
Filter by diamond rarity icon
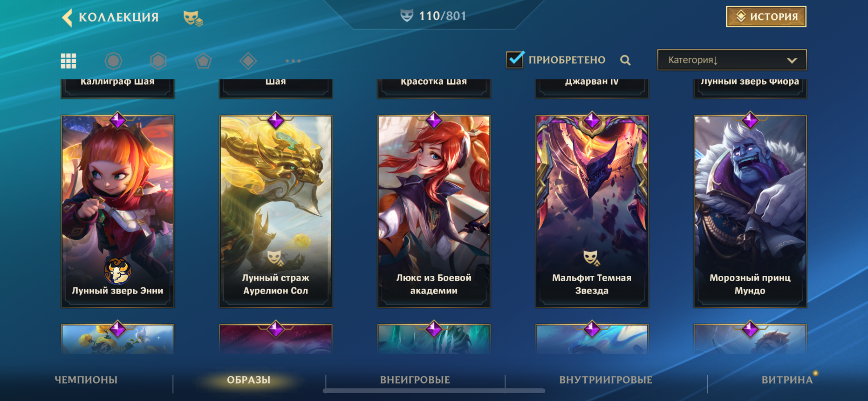tap(248, 61)
